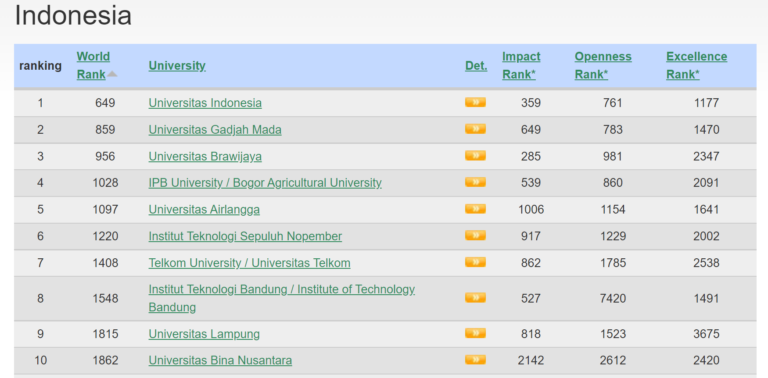Click excellence rank value 2420
Image resolution: width=768 pixels, height=378 pixels.
click(706, 360)
